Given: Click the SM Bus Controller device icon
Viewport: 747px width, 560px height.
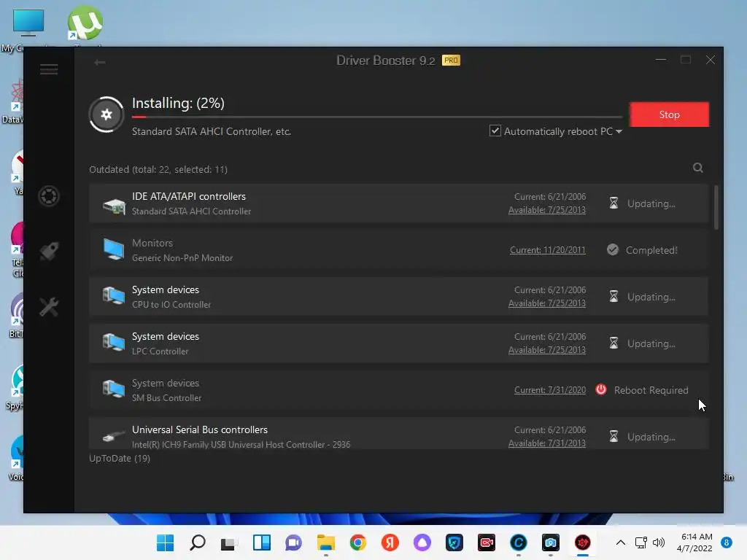Looking at the screenshot, I should (x=114, y=389).
